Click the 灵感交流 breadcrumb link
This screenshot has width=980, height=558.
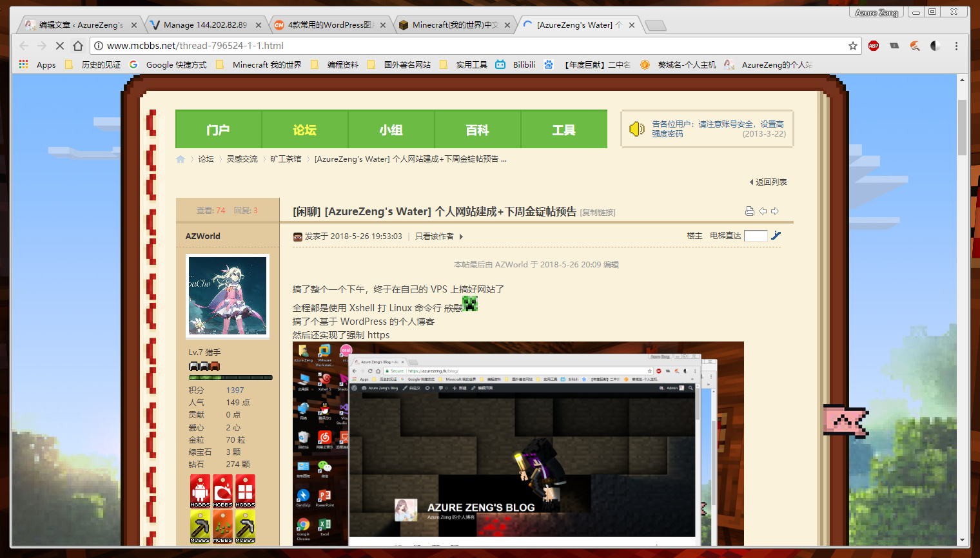pyautogui.click(x=242, y=159)
